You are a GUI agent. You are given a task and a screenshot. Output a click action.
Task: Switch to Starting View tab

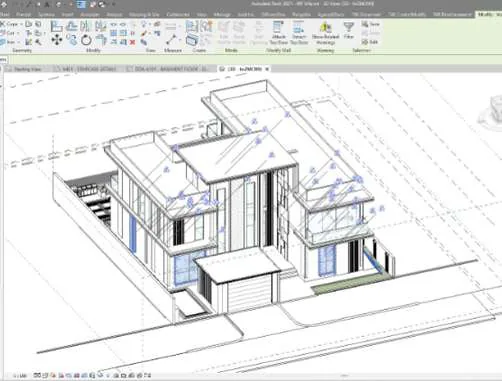(x=28, y=69)
